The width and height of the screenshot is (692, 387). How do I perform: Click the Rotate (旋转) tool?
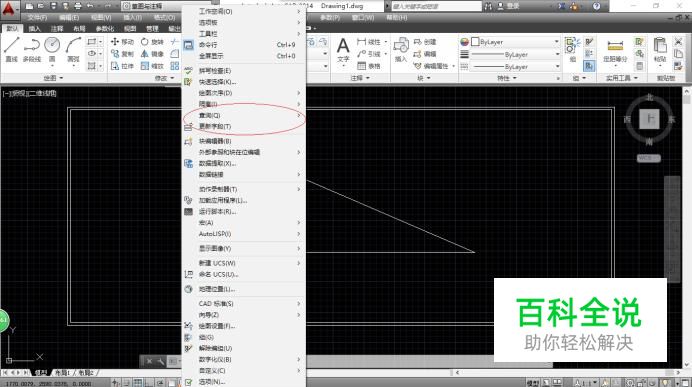point(152,41)
